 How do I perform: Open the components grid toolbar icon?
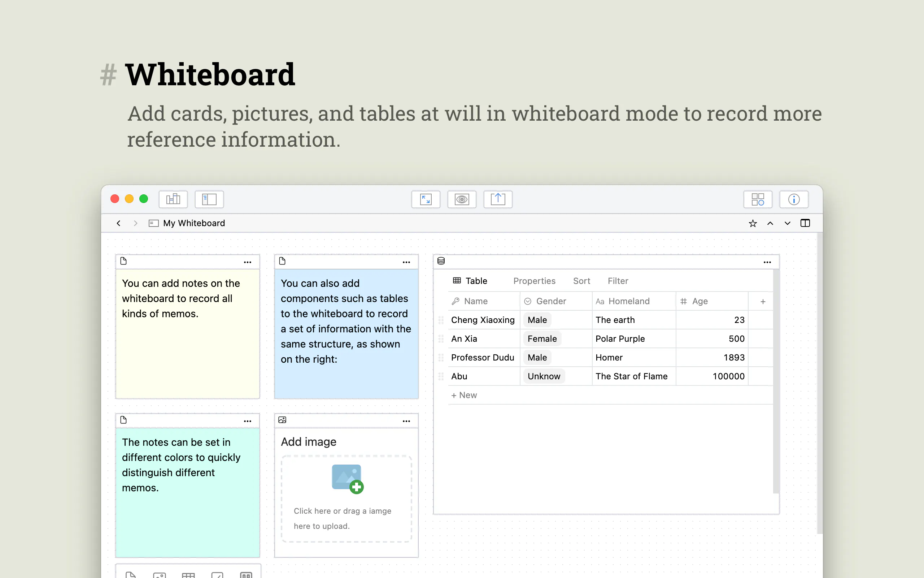point(758,199)
